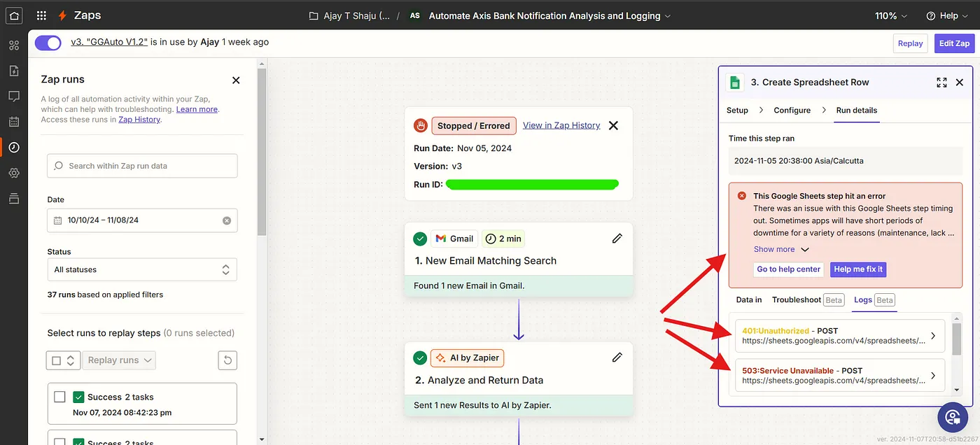Open the Ajay T Shaju folder breadcrumb
Image resolution: width=980 pixels, height=445 pixels.
tap(350, 15)
